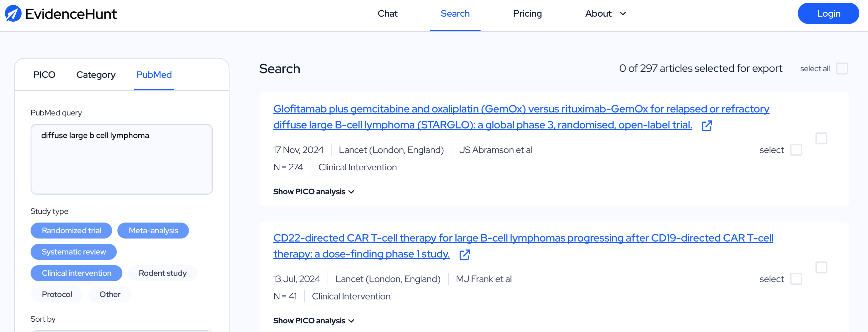Open the About dropdown menu

pos(605,14)
